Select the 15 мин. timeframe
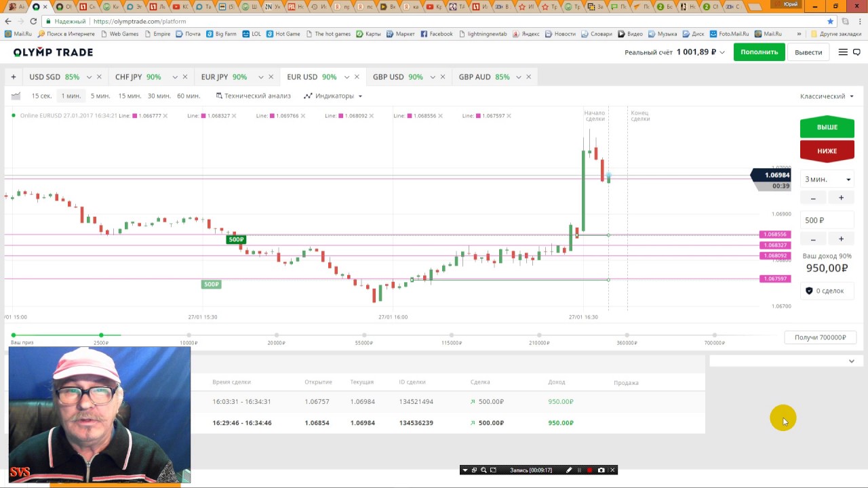Image resolution: width=868 pixels, height=488 pixels. 130,96
